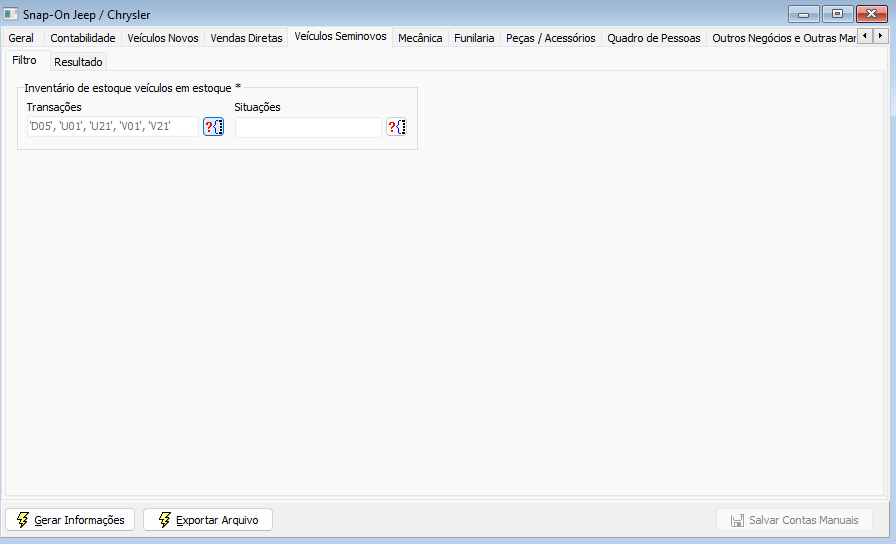Close the Snap-On Jeep / Chrysler window
The width and height of the screenshot is (896, 544).
pyautogui.click(x=871, y=14)
